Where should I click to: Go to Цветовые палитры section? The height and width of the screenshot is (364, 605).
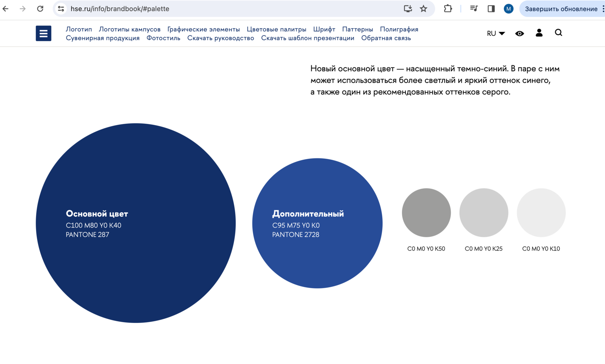276,29
